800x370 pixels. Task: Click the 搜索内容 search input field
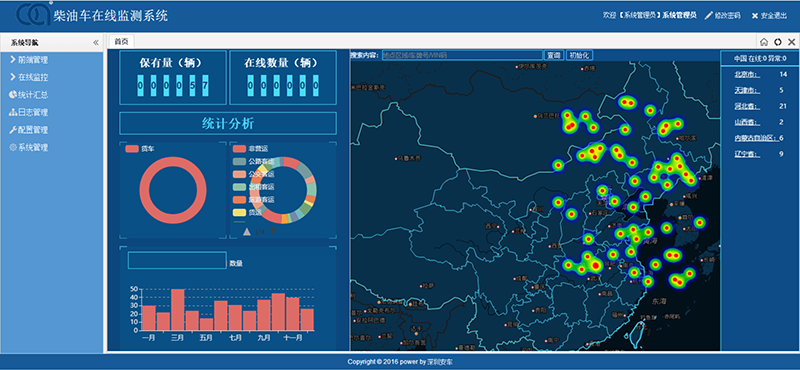tap(462, 55)
